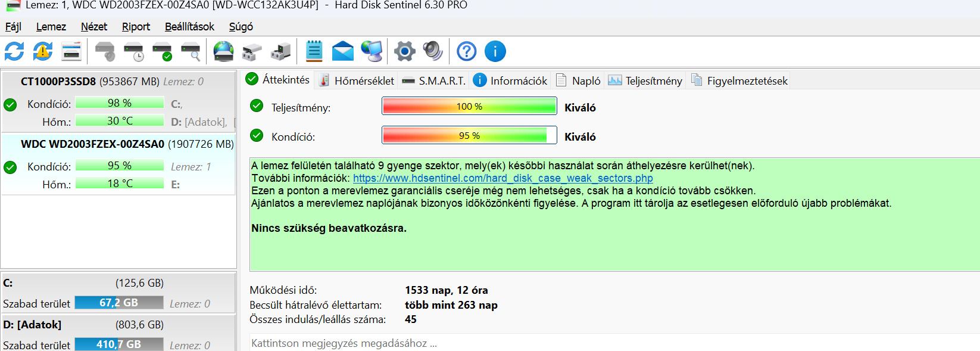Screen dimensions: 980x351
Task: Open the Fájl menu
Action: point(13,27)
